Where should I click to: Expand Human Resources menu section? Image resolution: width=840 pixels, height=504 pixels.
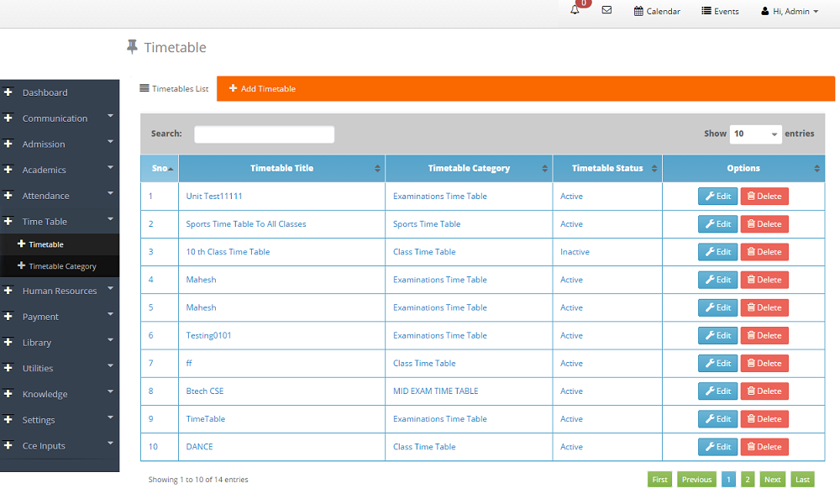point(59,291)
